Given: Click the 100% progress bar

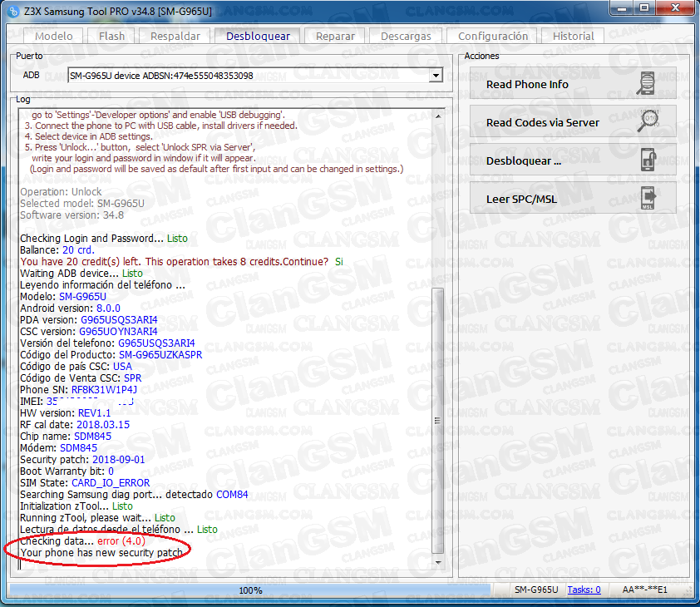Looking at the screenshot, I should point(251,590).
